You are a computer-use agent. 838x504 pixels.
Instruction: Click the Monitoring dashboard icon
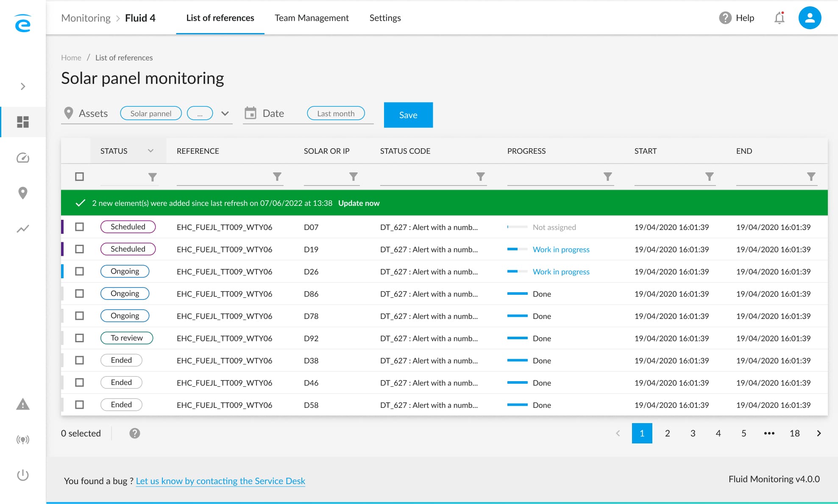click(x=22, y=122)
